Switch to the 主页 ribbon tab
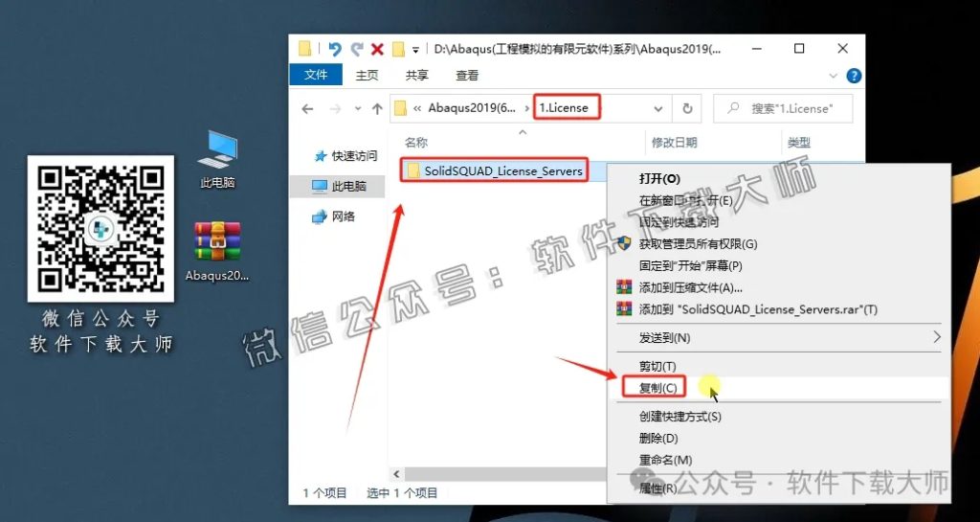This screenshot has height=522, width=980. [x=367, y=76]
